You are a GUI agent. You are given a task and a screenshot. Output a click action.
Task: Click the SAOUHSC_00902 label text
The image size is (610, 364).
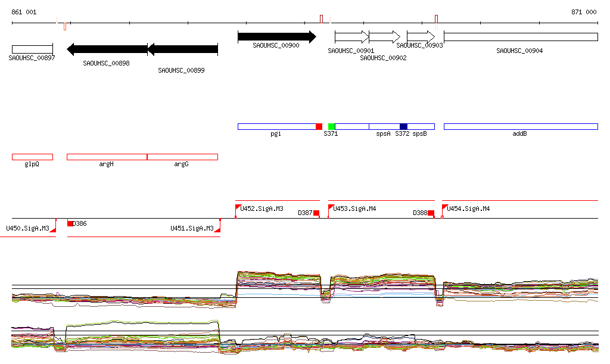click(x=383, y=58)
